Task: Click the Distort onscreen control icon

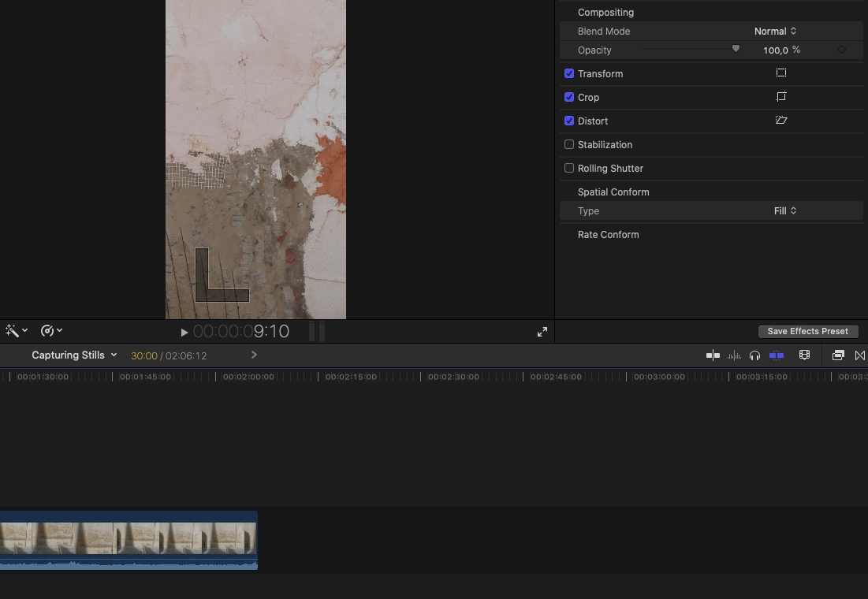Action: point(781,121)
